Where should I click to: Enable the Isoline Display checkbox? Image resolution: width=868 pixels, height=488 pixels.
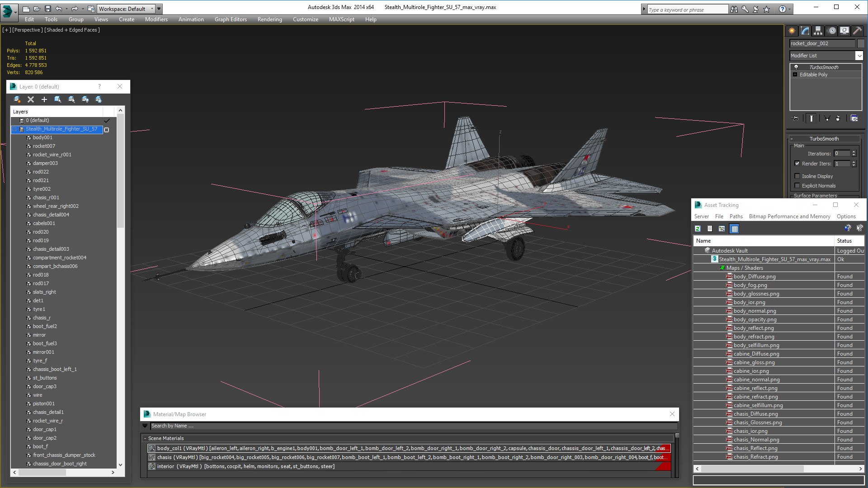click(x=797, y=176)
